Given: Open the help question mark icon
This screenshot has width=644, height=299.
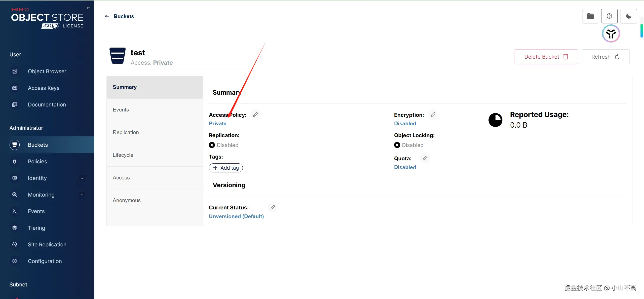Looking at the screenshot, I should pyautogui.click(x=609, y=16).
